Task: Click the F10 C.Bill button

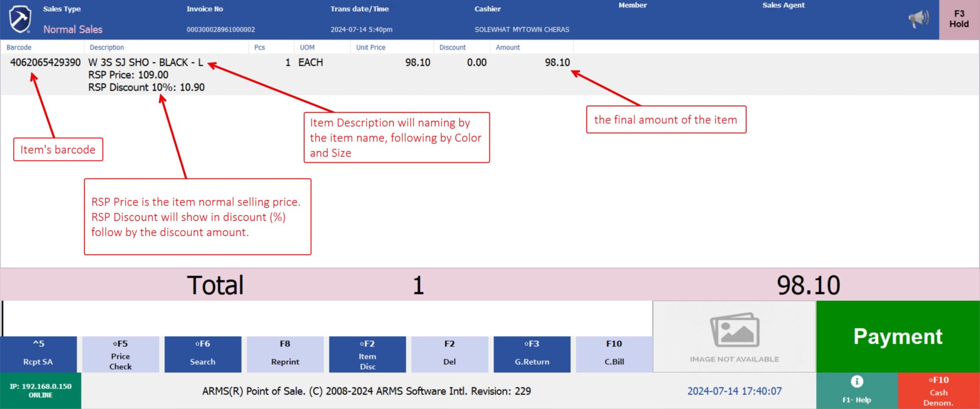Action: [x=614, y=354]
